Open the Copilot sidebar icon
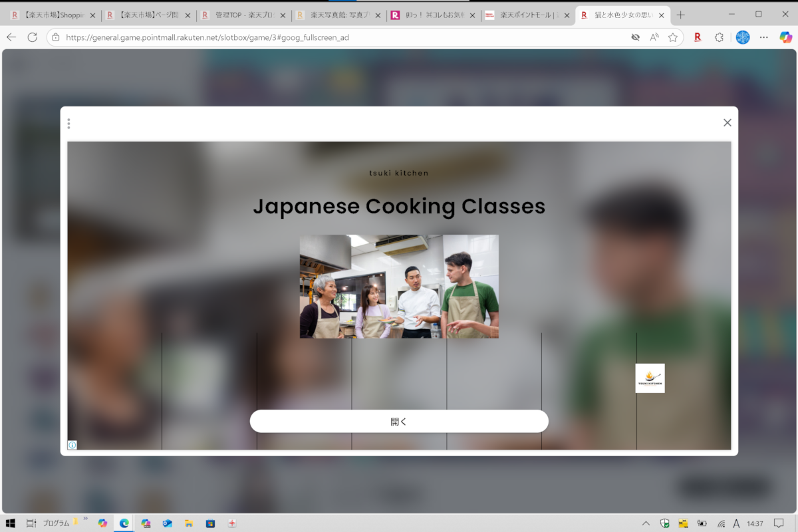 coord(785,37)
